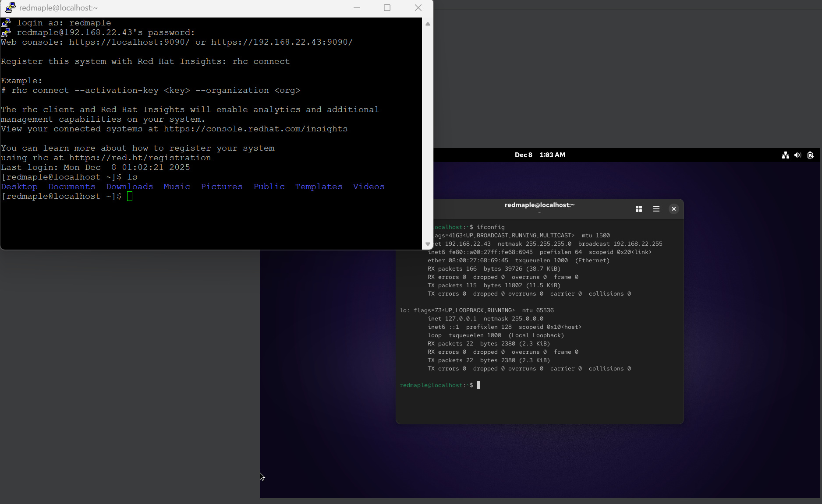Image resolution: width=822 pixels, height=504 pixels.
Task: Click the console.redhat.com/insights URL
Action: (255, 129)
